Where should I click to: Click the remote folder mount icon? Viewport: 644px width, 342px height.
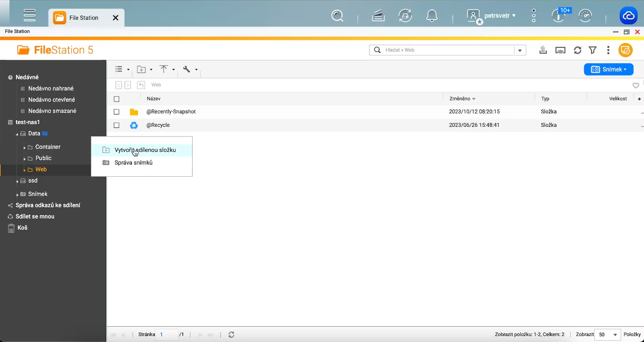click(560, 50)
